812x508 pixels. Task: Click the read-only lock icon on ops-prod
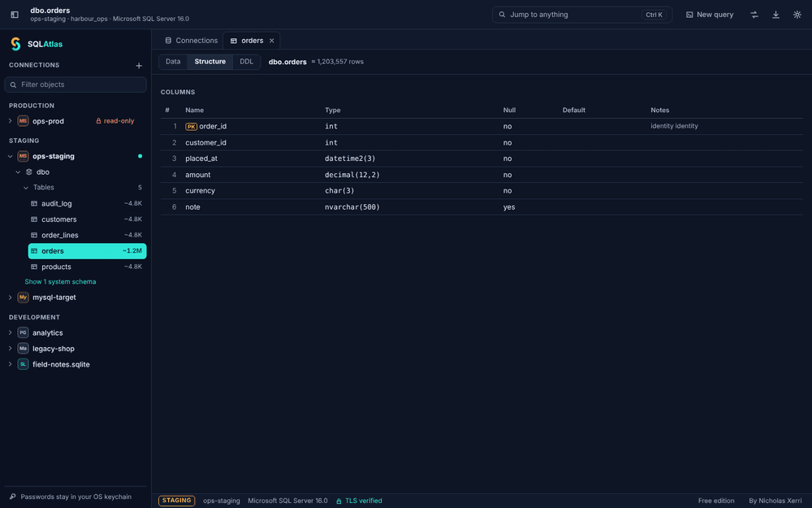point(98,121)
